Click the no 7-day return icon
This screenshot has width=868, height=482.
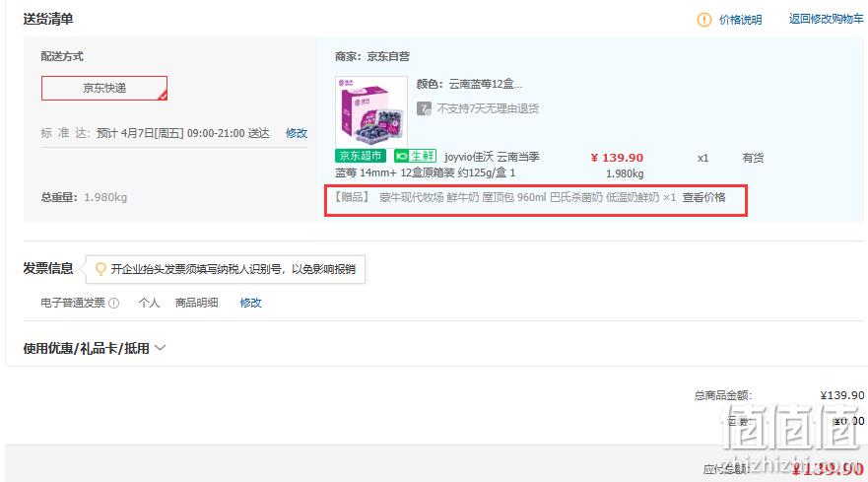coord(424,108)
